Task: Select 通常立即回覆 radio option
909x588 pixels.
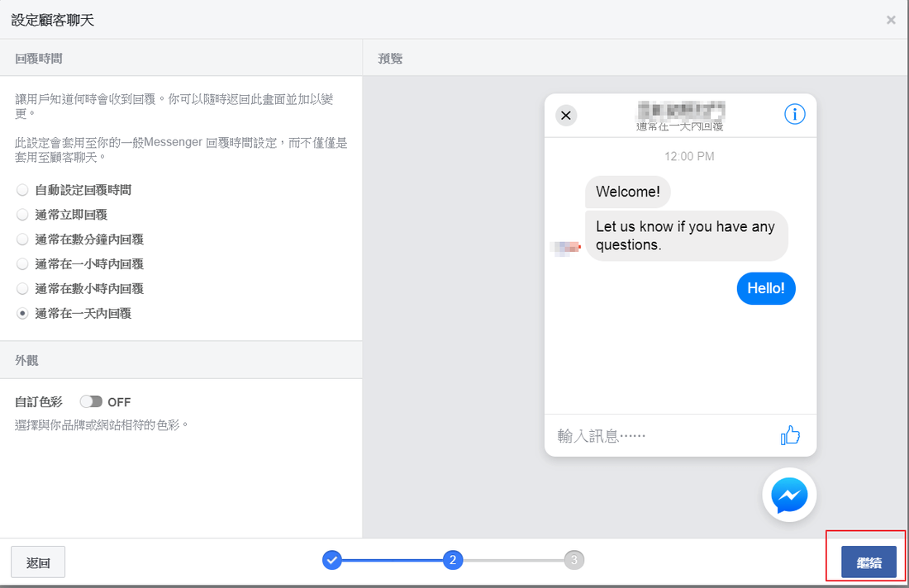Action: point(22,215)
